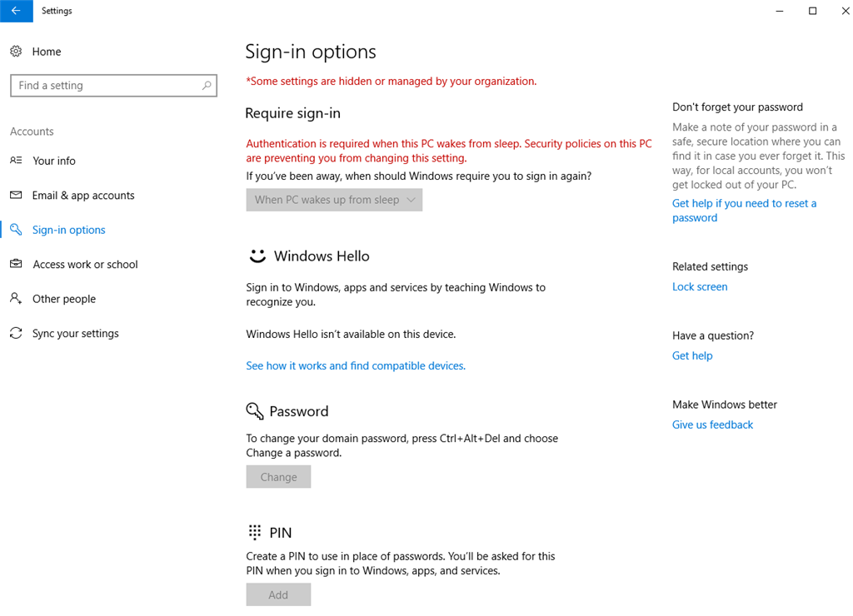This screenshot has height=616, width=853.
Task: Open the 'When PC wakes up from sleep' dropdown
Action: pyautogui.click(x=333, y=199)
